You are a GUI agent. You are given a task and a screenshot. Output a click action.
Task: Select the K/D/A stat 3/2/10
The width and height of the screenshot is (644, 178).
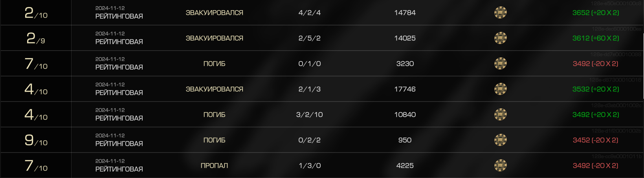pos(310,114)
